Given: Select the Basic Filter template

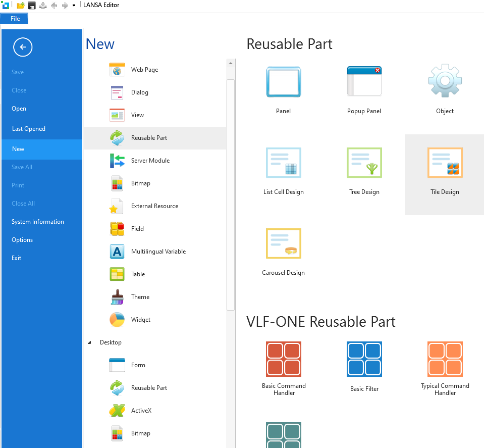Looking at the screenshot, I should pyautogui.click(x=364, y=359).
